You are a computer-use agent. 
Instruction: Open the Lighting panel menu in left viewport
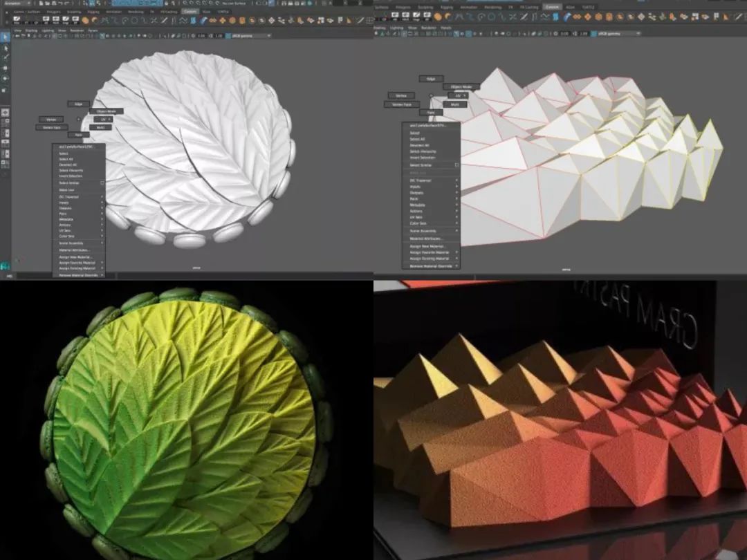[48, 30]
